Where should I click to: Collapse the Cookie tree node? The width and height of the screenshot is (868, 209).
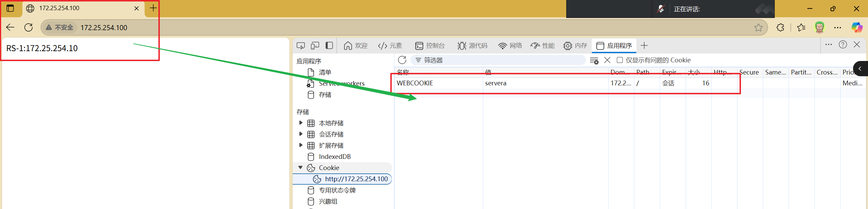coord(300,167)
